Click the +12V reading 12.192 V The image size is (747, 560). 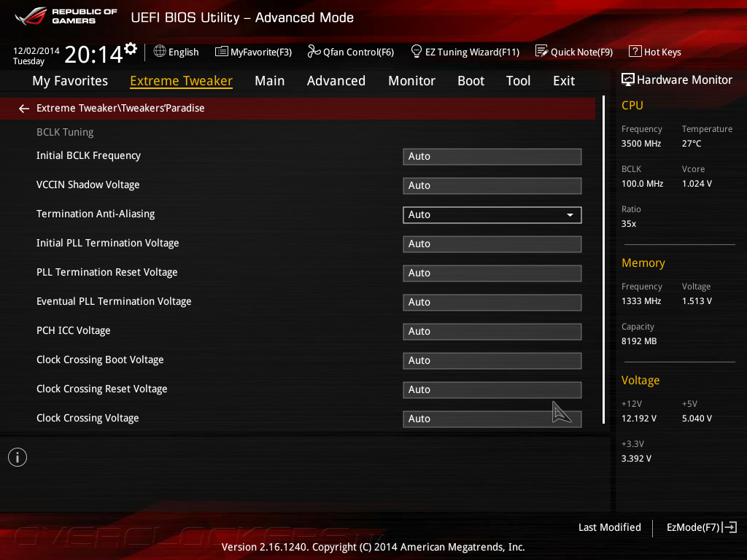[639, 419]
